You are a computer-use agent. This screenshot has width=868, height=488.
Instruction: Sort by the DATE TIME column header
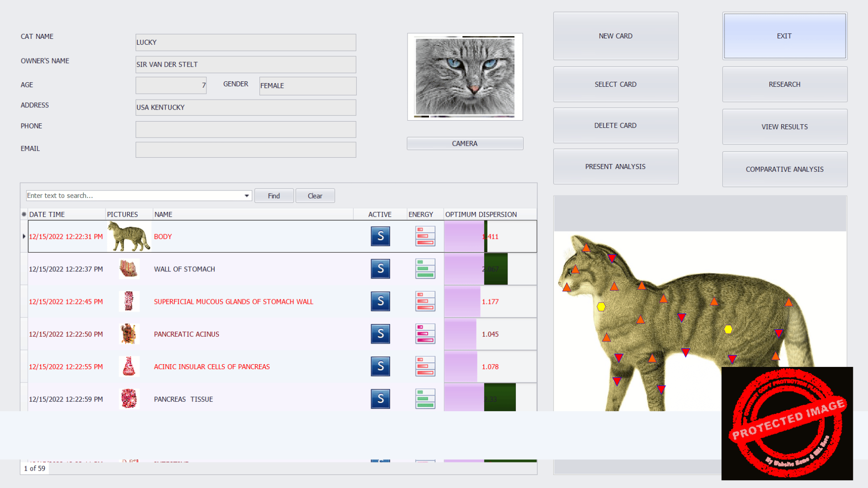pos(47,214)
